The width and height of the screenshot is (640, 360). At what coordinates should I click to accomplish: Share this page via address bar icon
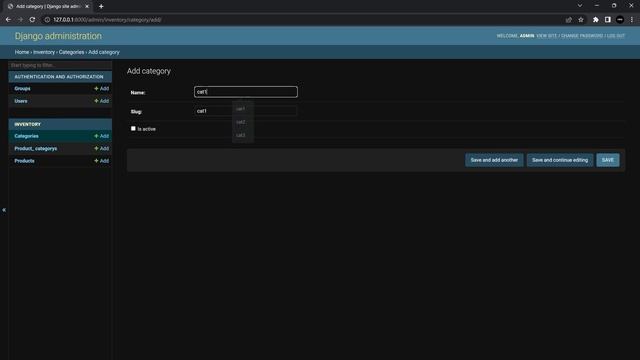[569, 20]
